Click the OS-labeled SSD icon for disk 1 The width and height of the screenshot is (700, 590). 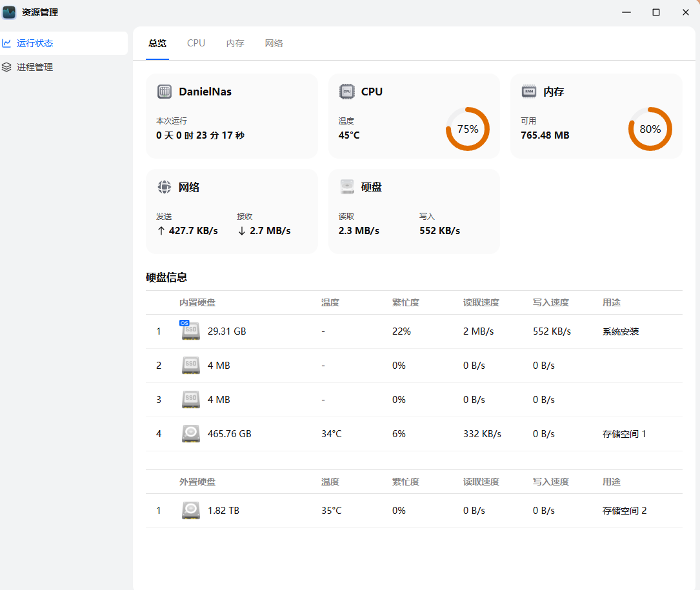(x=190, y=331)
